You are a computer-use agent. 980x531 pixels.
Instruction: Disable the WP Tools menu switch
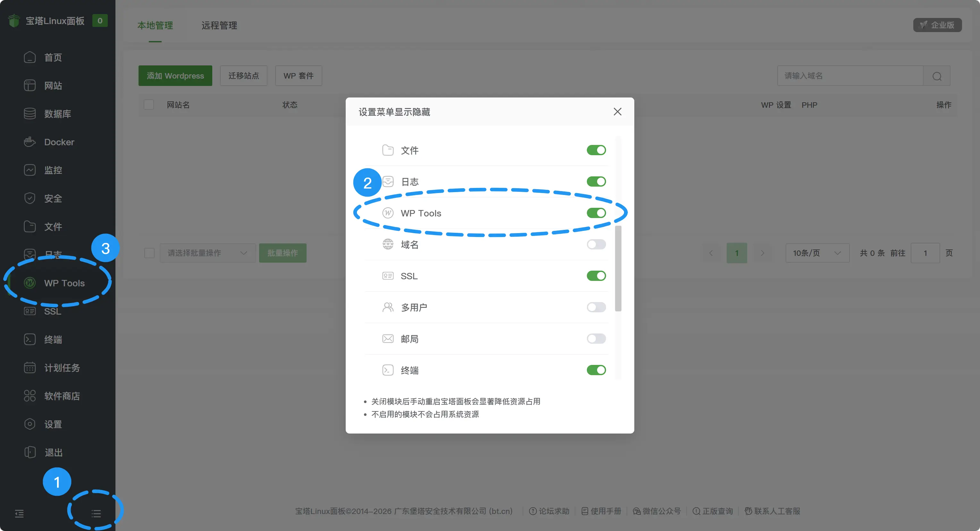click(596, 213)
